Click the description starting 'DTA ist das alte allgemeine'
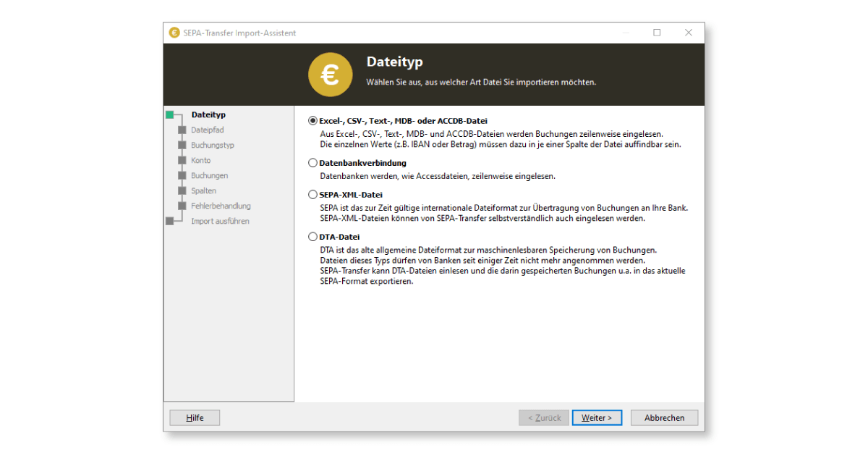The image size is (868, 454). pyautogui.click(x=503, y=266)
